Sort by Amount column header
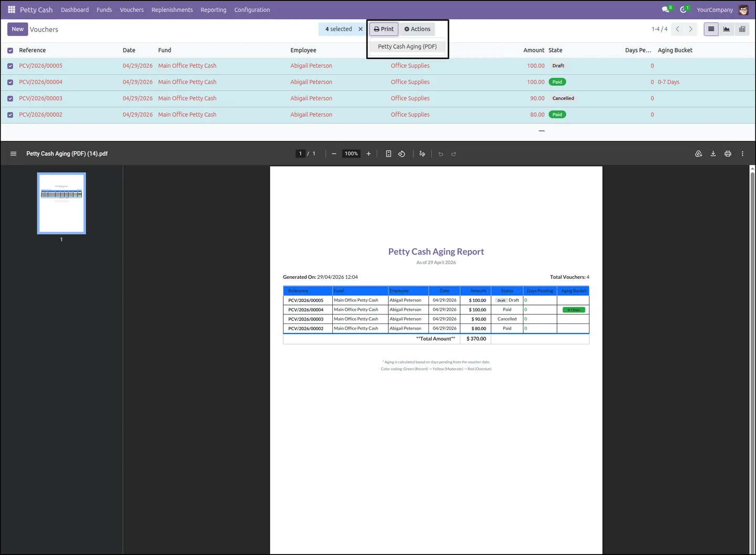This screenshot has width=756, height=555. pos(534,50)
